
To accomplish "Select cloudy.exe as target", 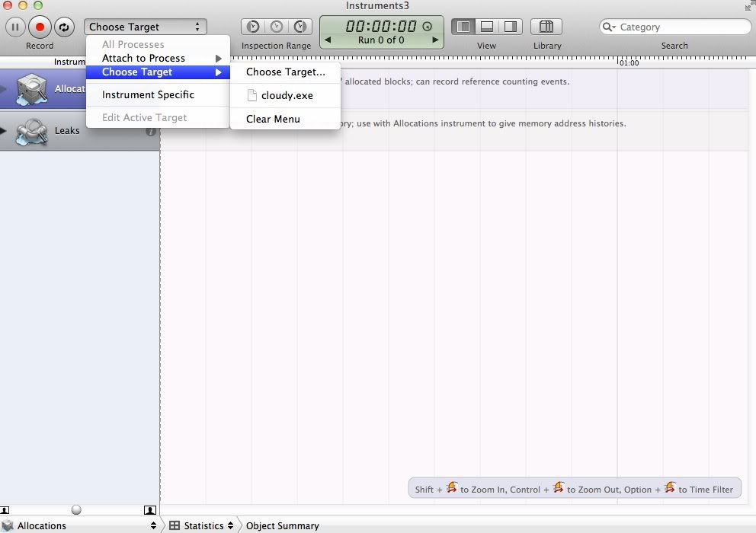I will tap(286, 95).
